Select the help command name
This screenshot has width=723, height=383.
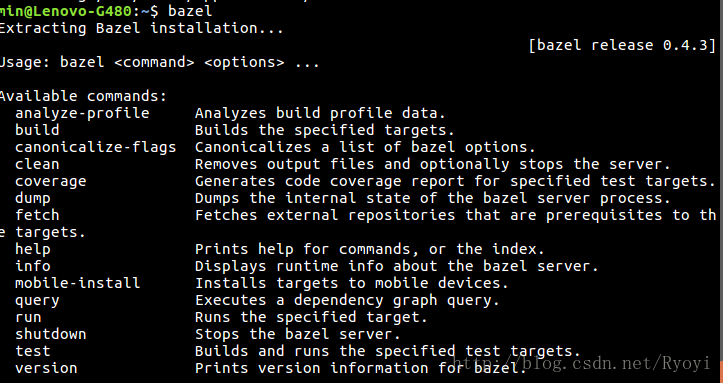pyautogui.click(x=32, y=249)
